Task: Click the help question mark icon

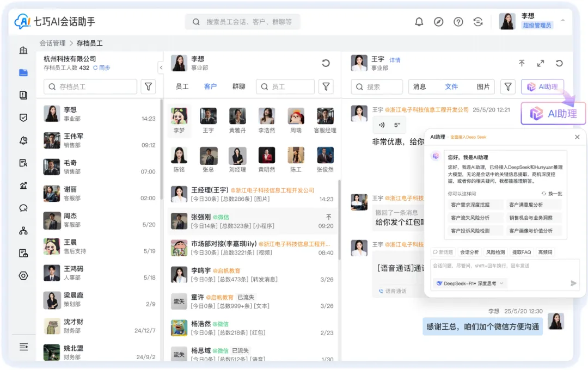Action: point(458,22)
